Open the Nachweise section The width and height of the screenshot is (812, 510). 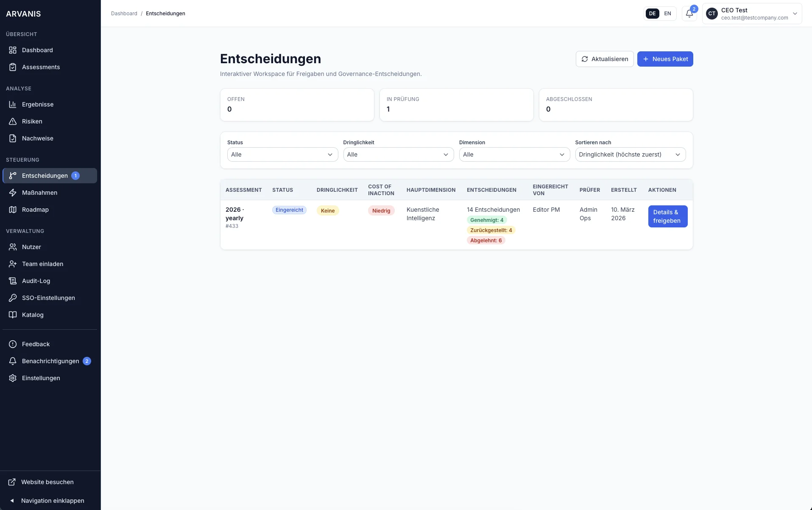tap(37, 138)
